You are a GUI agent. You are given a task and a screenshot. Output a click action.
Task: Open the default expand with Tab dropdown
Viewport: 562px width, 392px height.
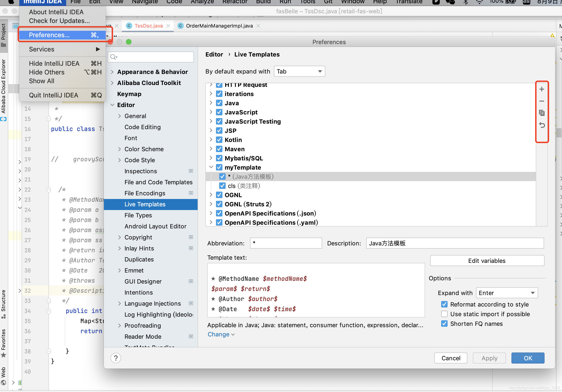click(299, 71)
